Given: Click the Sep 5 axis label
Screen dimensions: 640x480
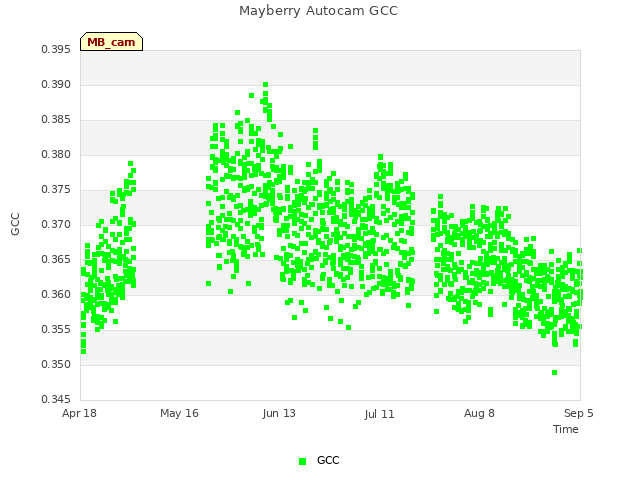Looking at the screenshot, I should pos(579,413).
